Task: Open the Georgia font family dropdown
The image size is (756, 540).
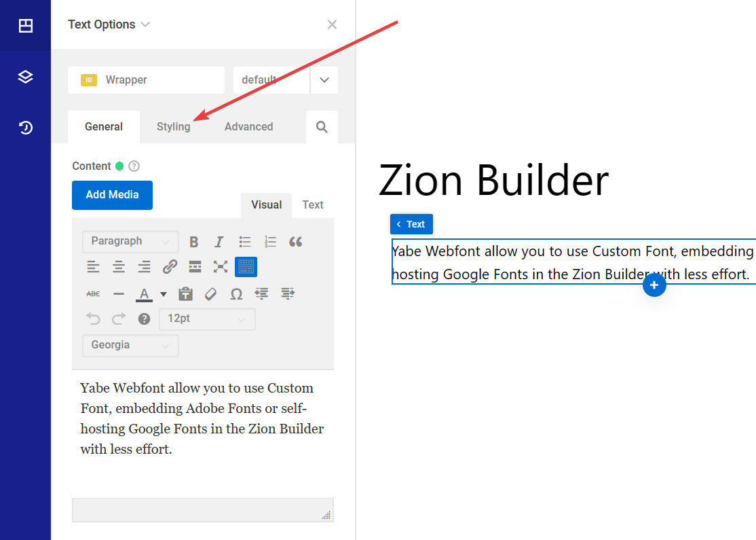Action: [131, 345]
